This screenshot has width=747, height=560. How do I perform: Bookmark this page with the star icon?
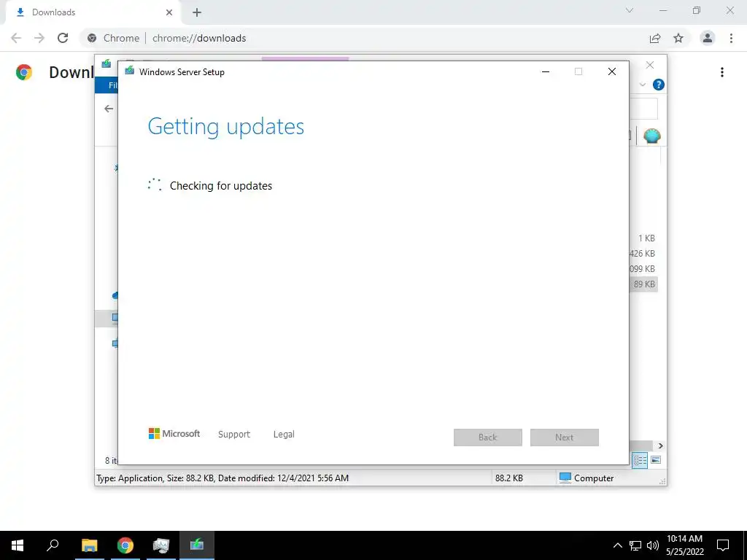(678, 38)
